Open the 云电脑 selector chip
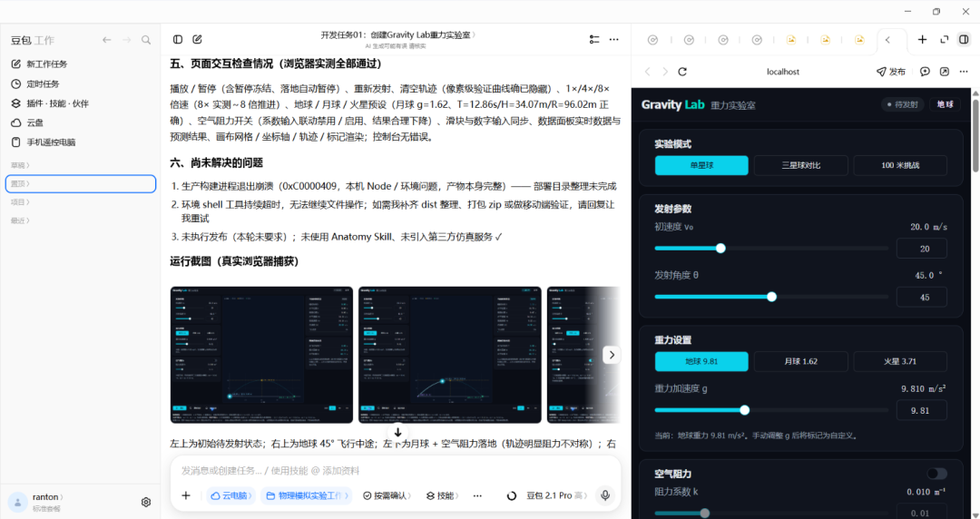 coord(231,495)
